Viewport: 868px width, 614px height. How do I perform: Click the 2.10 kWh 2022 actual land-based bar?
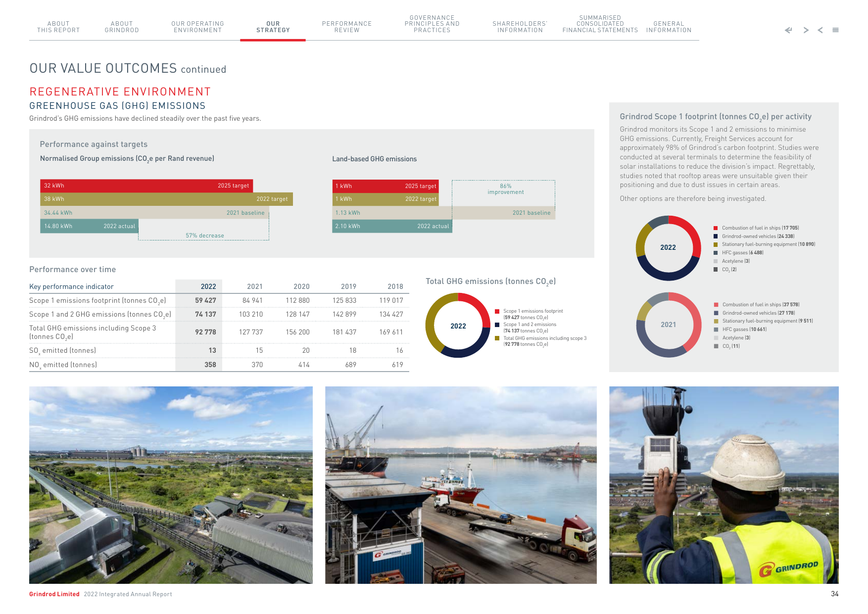(x=392, y=226)
